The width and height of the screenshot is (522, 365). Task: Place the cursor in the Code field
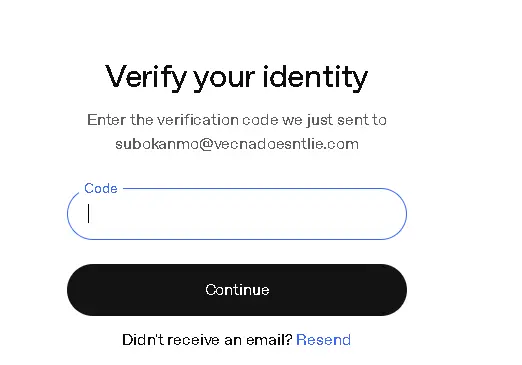(237, 214)
